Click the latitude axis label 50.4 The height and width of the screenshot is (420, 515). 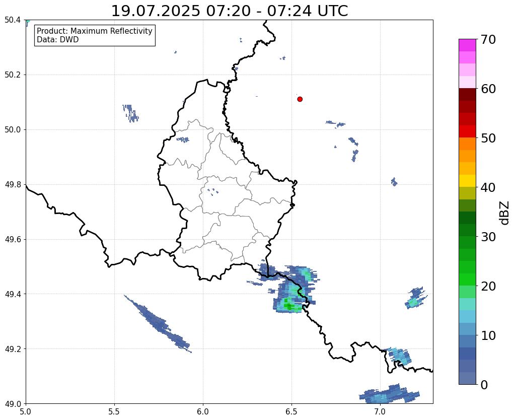point(13,20)
